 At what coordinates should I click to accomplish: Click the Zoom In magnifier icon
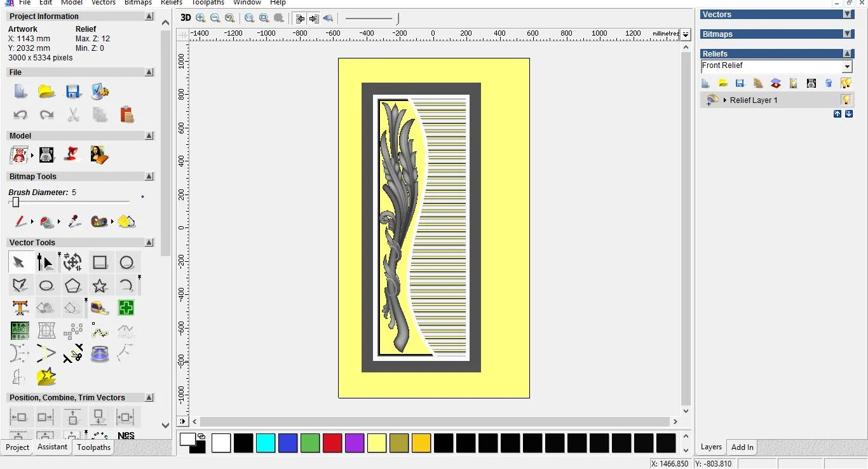[201, 18]
